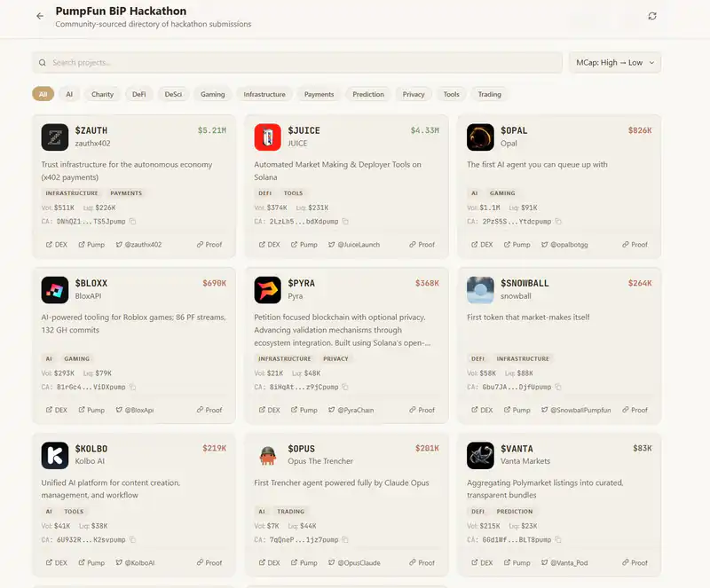Open the DEX link for $ZAUTH
Image resolution: width=710 pixels, height=588 pixels.
pos(57,245)
